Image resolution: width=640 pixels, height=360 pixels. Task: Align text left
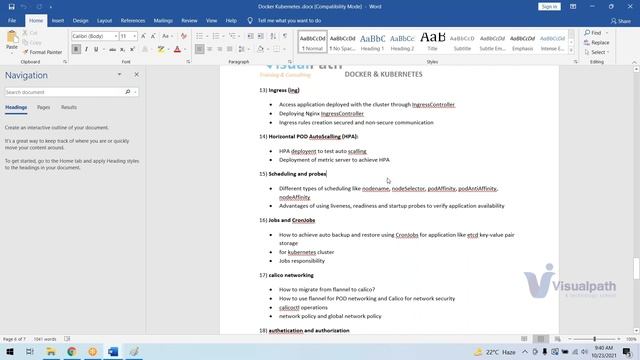click(199, 49)
